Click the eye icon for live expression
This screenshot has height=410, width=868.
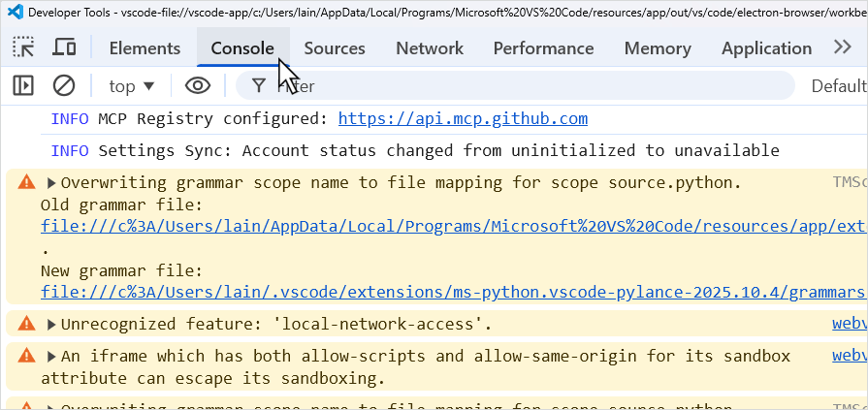tap(198, 86)
